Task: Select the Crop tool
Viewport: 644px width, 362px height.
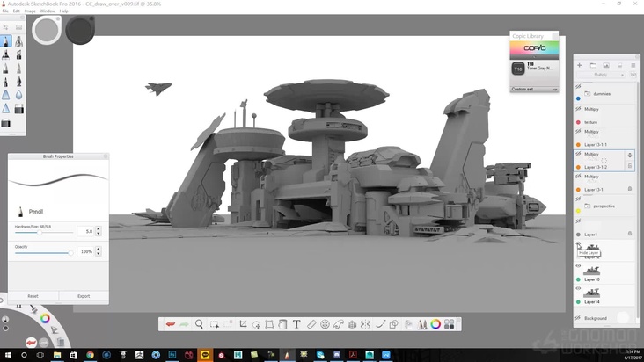Action: coord(242,324)
